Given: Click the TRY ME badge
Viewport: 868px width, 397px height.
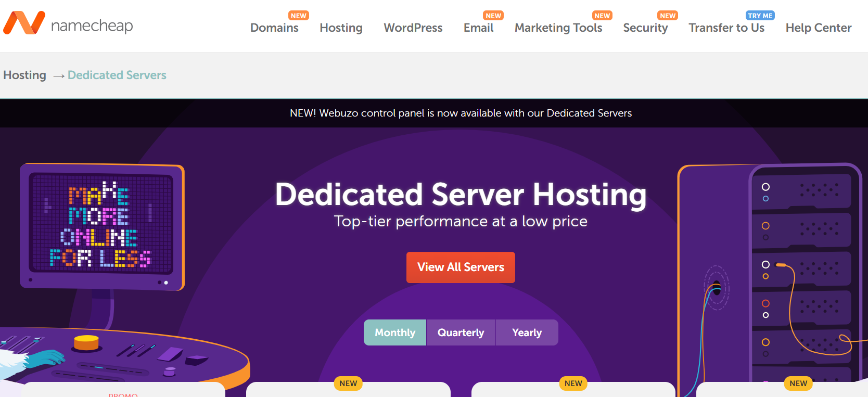Looking at the screenshot, I should (760, 16).
